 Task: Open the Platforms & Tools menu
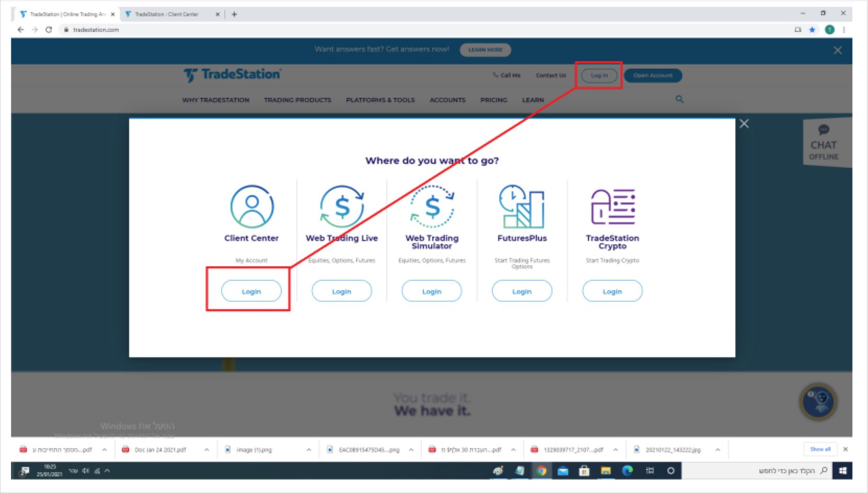tap(380, 100)
